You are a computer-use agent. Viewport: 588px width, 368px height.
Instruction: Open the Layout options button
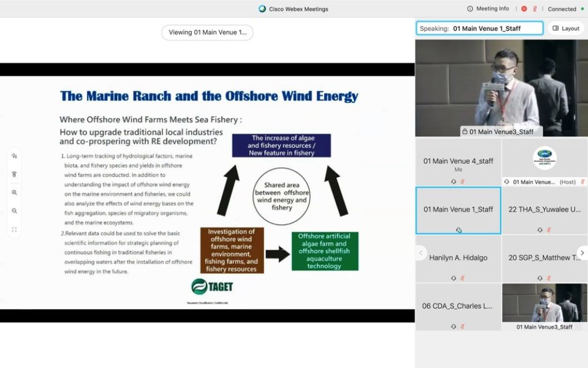point(566,28)
